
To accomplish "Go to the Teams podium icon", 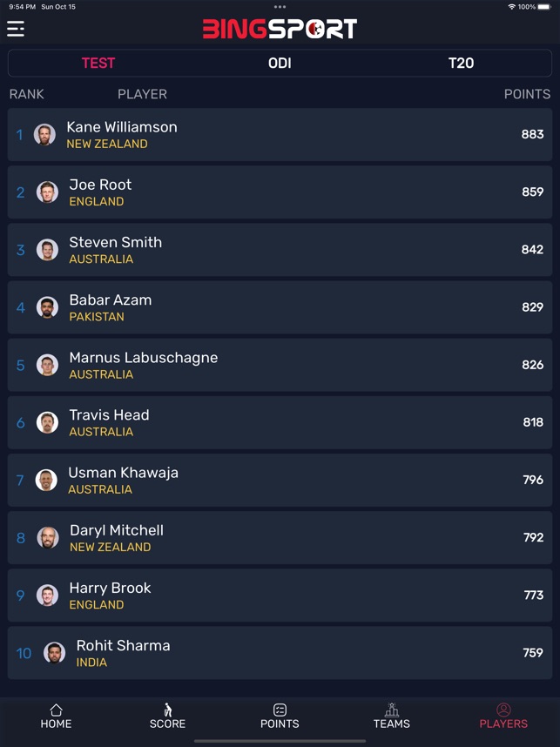I will 391,710.
